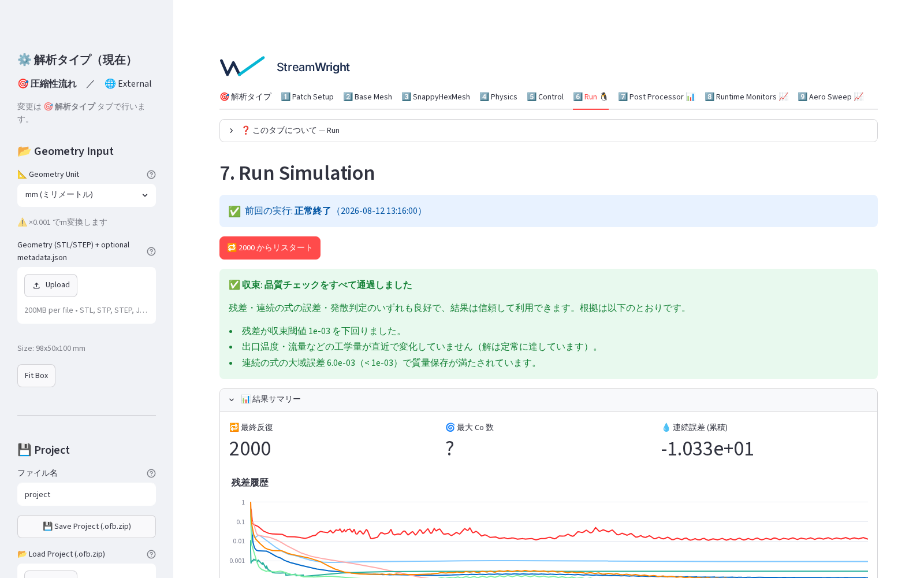Collapse the 結果サマリー panel
The width and height of the screenshot is (924, 578).
[549, 400]
